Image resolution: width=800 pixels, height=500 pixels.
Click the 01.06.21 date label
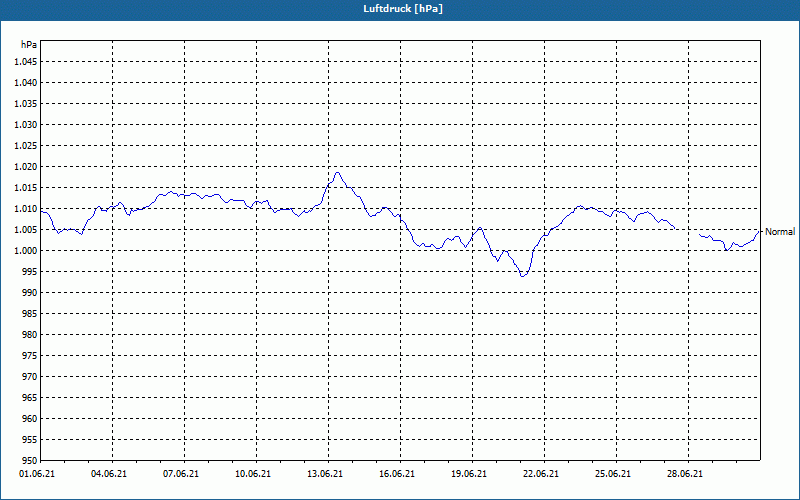pyautogui.click(x=37, y=474)
